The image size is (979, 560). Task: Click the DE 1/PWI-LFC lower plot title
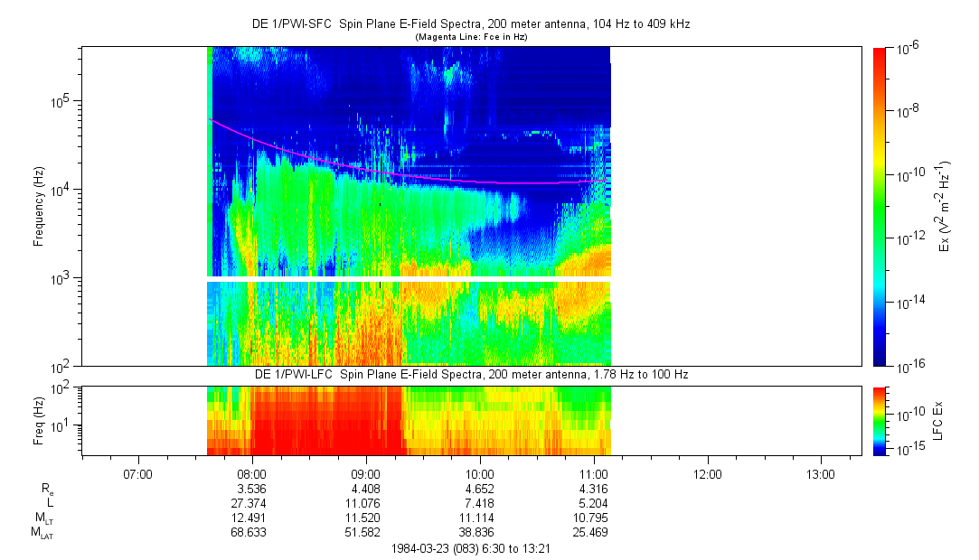[x=470, y=374]
